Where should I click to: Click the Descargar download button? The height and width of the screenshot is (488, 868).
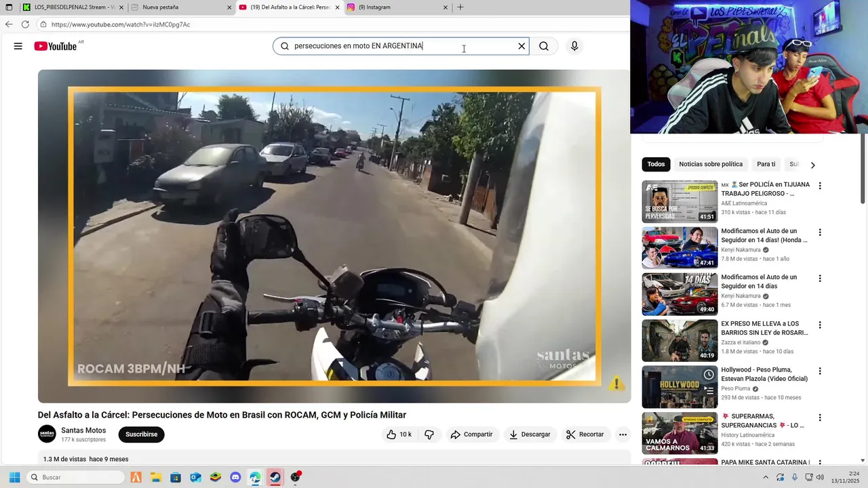[x=530, y=434]
